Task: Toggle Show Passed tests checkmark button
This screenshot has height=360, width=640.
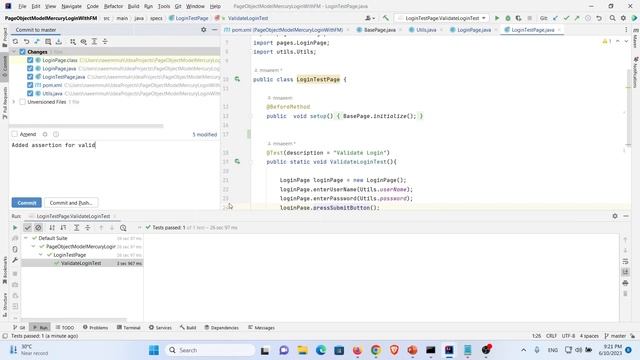Action: point(27,228)
